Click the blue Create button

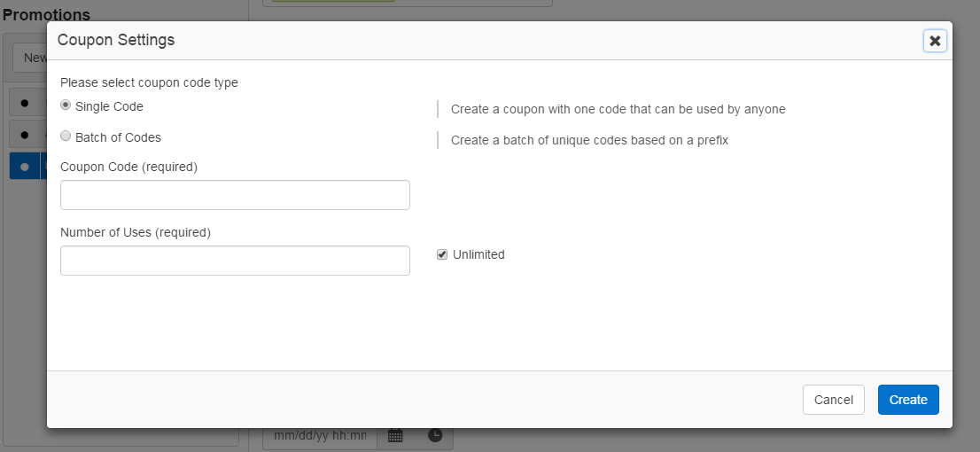(908, 400)
